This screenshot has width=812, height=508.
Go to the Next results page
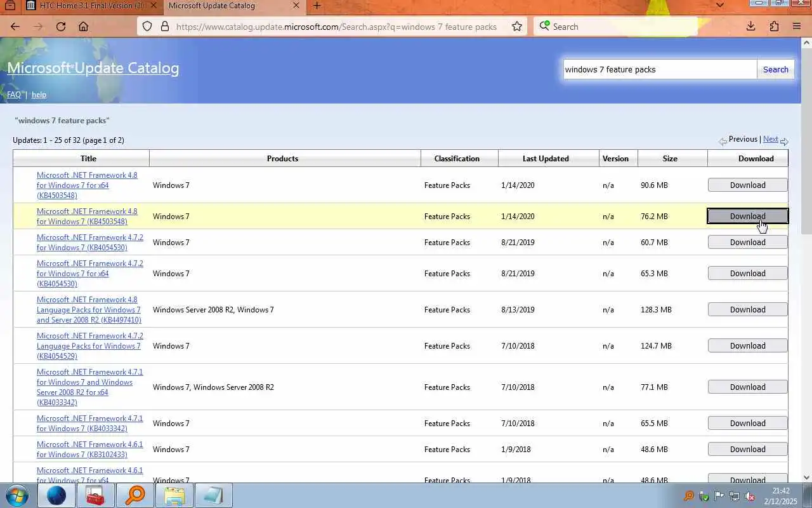coord(770,139)
